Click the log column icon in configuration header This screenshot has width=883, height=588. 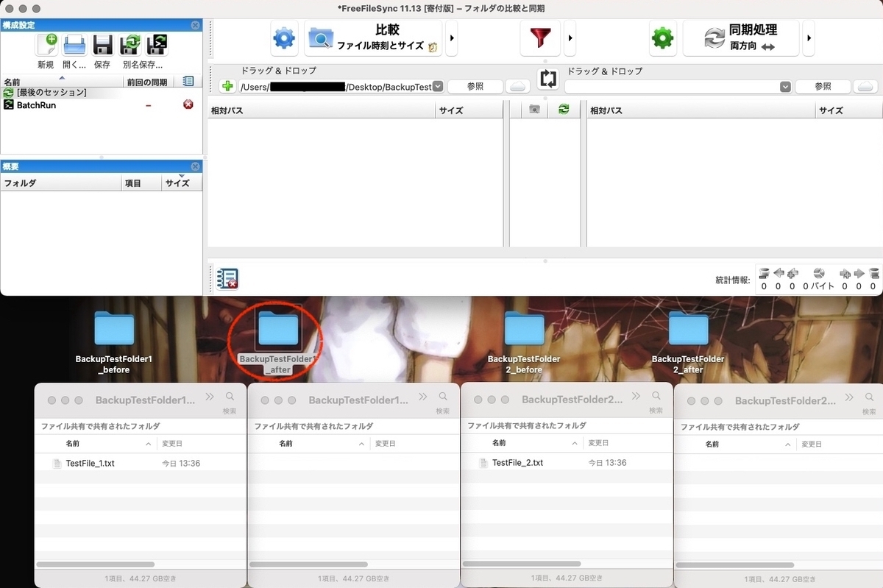click(x=188, y=82)
